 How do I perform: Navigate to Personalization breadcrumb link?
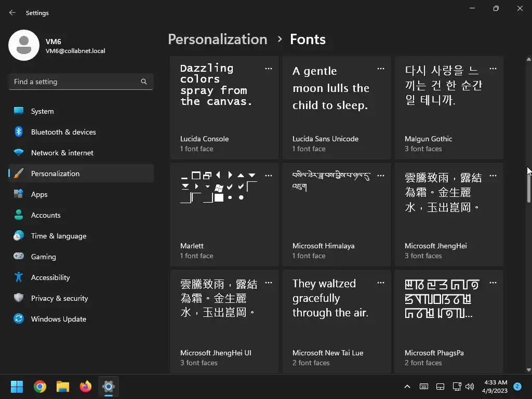218,39
